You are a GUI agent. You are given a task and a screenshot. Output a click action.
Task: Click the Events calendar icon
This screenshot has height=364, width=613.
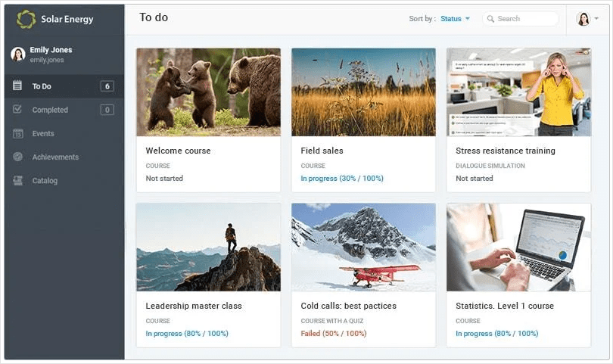pyautogui.click(x=17, y=134)
